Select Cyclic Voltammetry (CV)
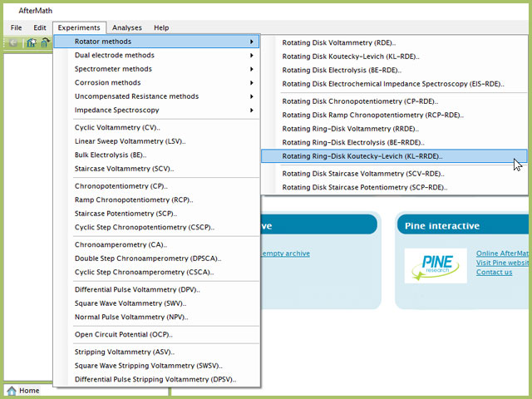532x399 pixels. [x=157, y=127]
